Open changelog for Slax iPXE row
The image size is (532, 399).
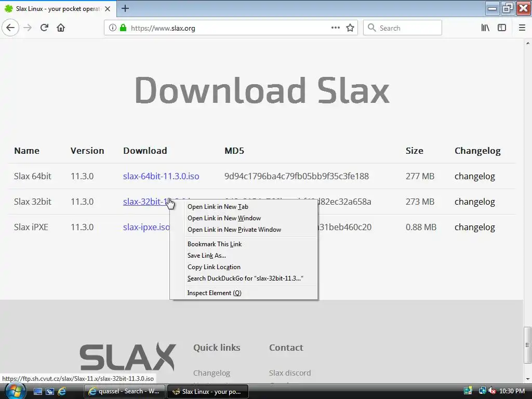(x=475, y=227)
